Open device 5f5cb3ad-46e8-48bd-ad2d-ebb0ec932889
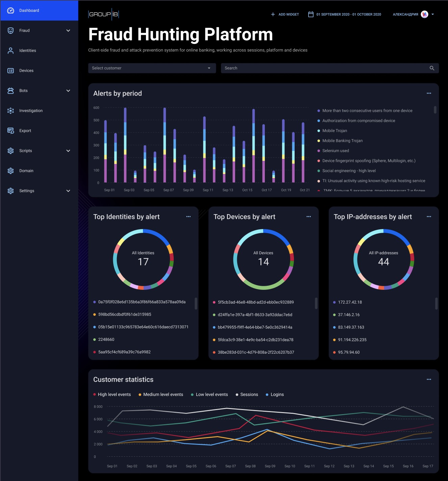Viewport: 448px width, 481px height. coord(256,302)
